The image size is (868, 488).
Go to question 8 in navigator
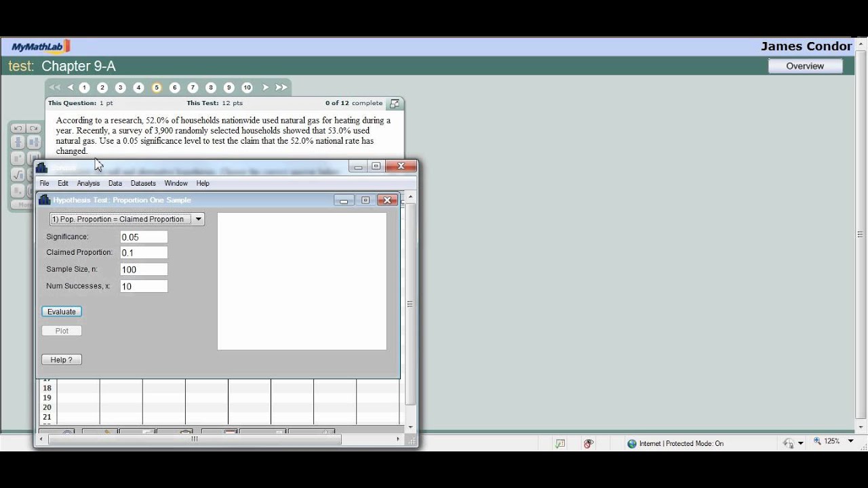click(211, 87)
